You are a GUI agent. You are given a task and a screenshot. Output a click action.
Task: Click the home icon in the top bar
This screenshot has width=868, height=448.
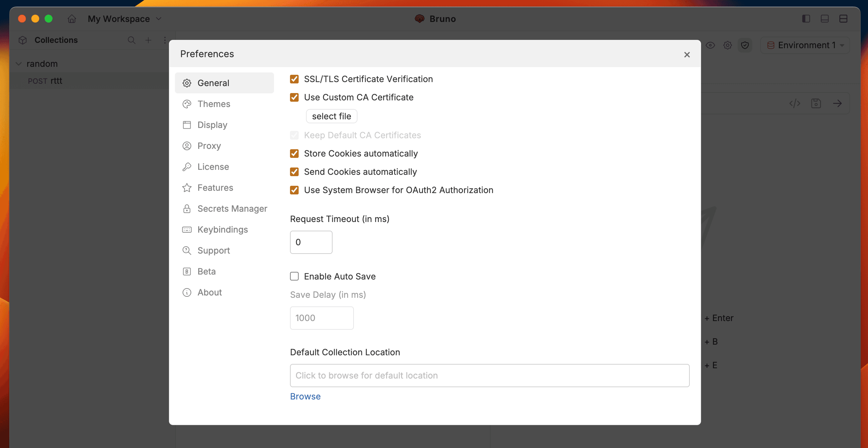(72, 19)
